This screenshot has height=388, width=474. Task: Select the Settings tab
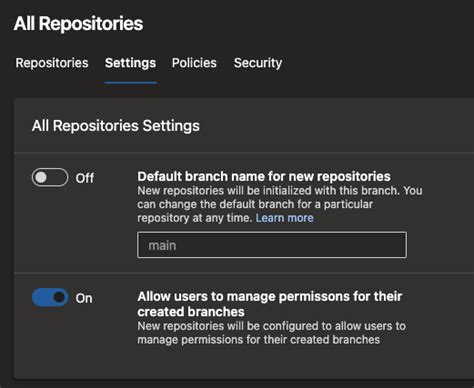pyautogui.click(x=130, y=63)
